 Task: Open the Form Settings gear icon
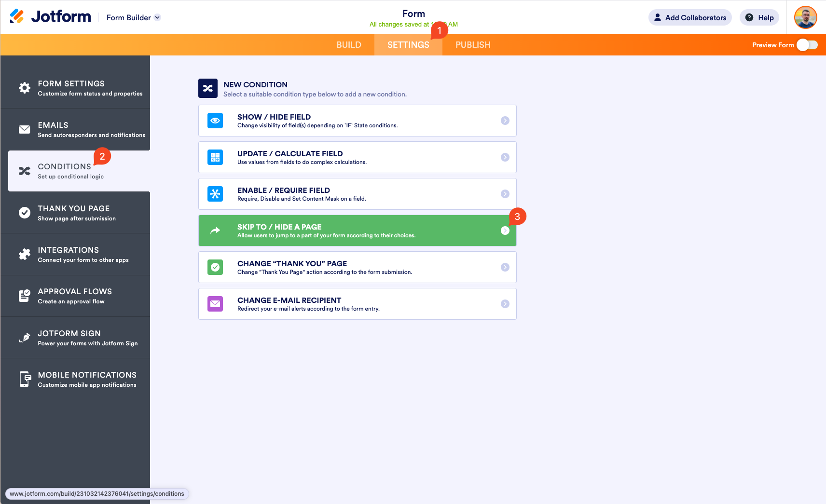[x=25, y=88]
